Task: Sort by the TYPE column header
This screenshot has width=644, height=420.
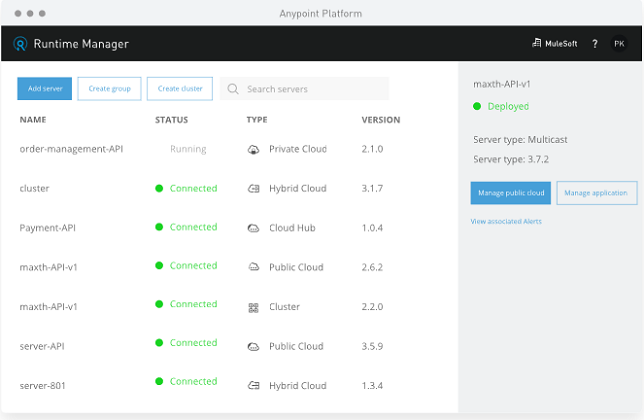Action: coord(257,120)
